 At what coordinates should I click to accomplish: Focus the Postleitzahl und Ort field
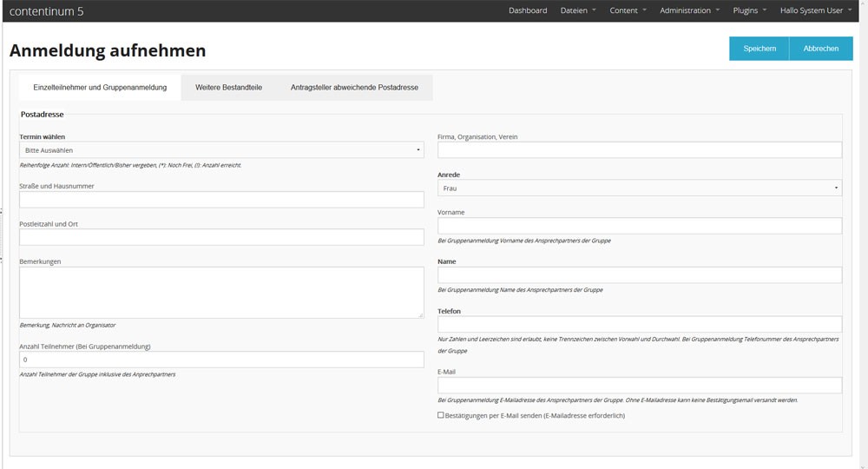[x=221, y=237]
